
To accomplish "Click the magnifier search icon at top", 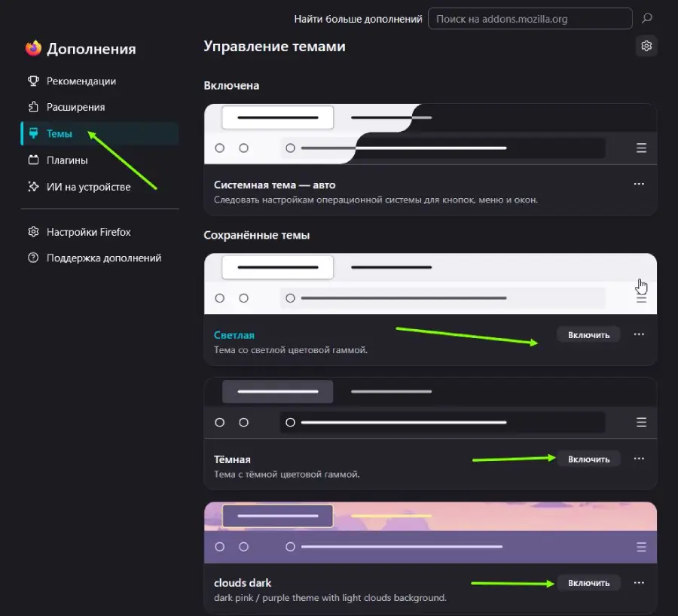I will click(647, 18).
